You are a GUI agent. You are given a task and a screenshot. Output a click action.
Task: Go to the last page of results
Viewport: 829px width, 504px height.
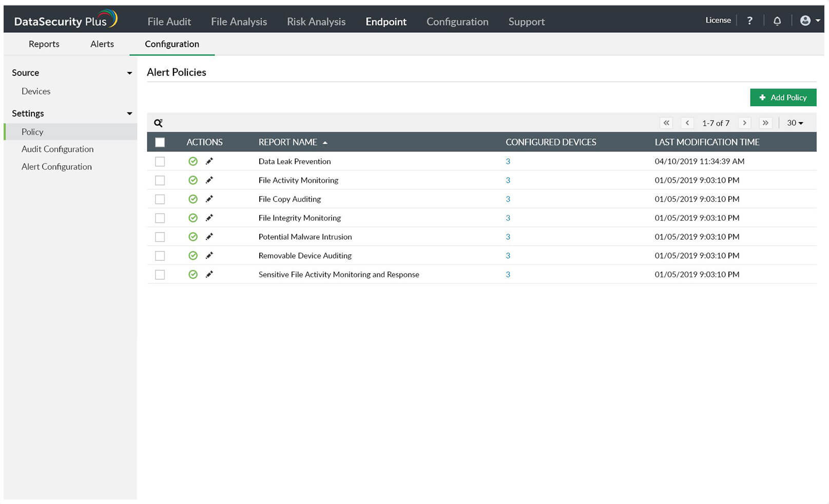[x=765, y=123]
